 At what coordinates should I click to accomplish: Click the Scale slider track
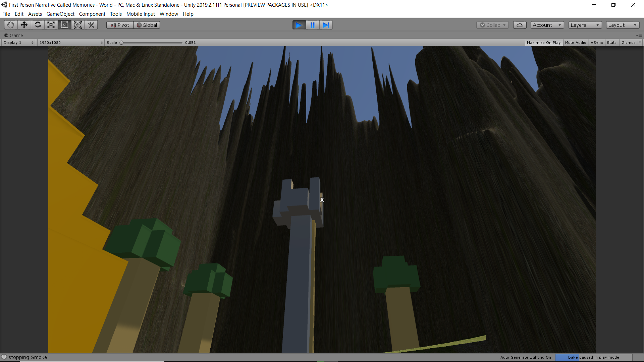(152, 43)
